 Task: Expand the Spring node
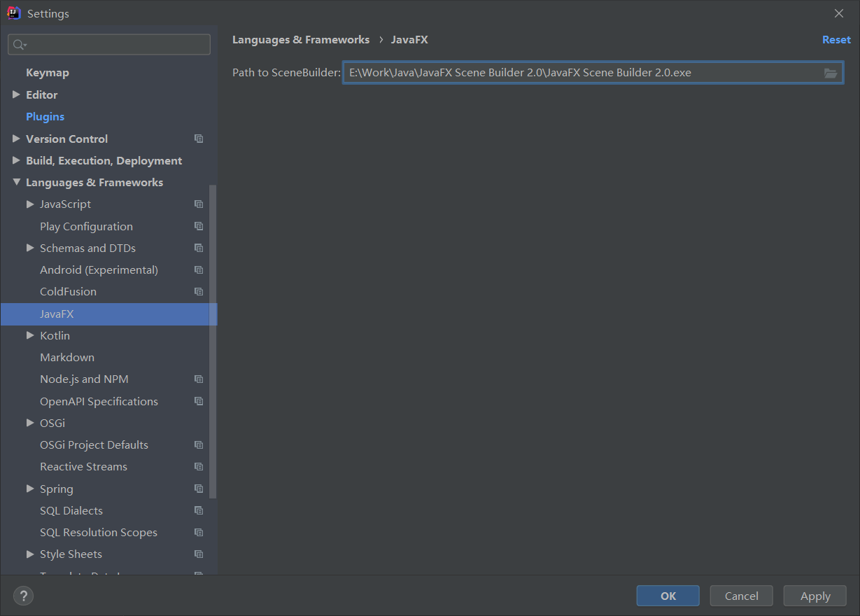pos(30,489)
